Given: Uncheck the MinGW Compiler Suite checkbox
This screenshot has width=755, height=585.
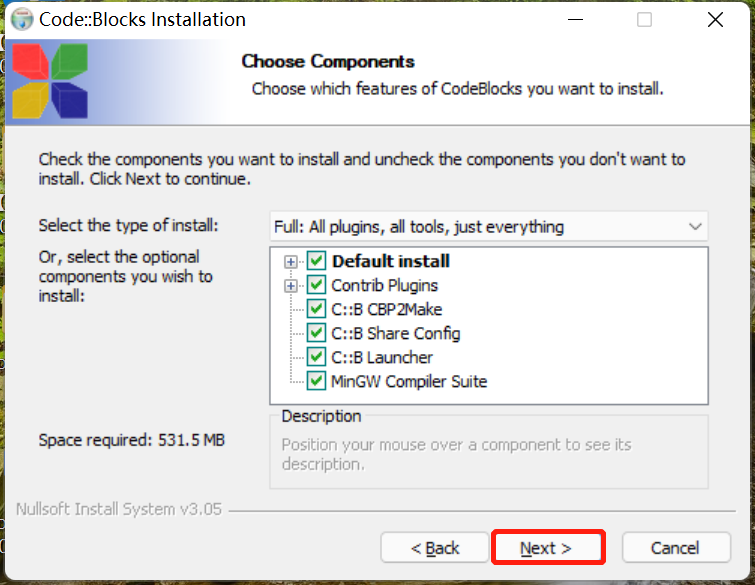Looking at the screenshot, I should click(317, 381).
